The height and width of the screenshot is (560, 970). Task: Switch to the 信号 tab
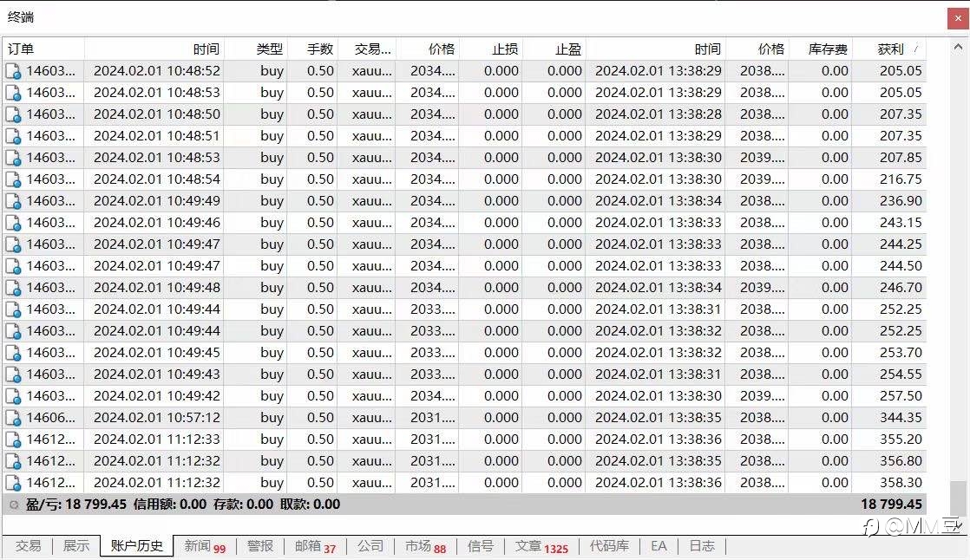coord(480,546)
